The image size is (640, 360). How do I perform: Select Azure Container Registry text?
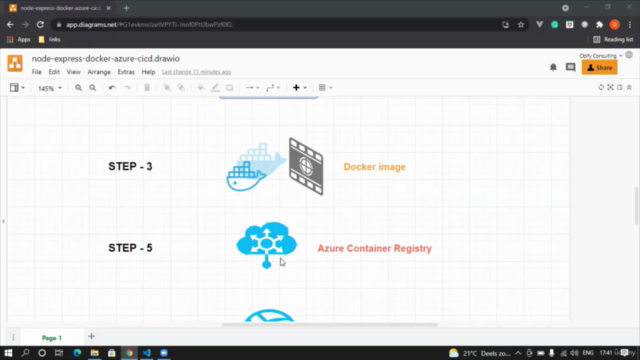point(375,249)
